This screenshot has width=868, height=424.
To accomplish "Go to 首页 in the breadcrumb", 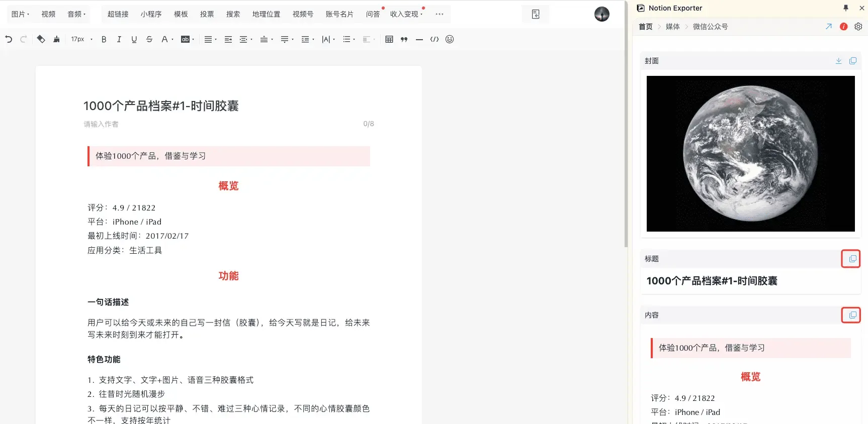I will [x=646, y=27].
